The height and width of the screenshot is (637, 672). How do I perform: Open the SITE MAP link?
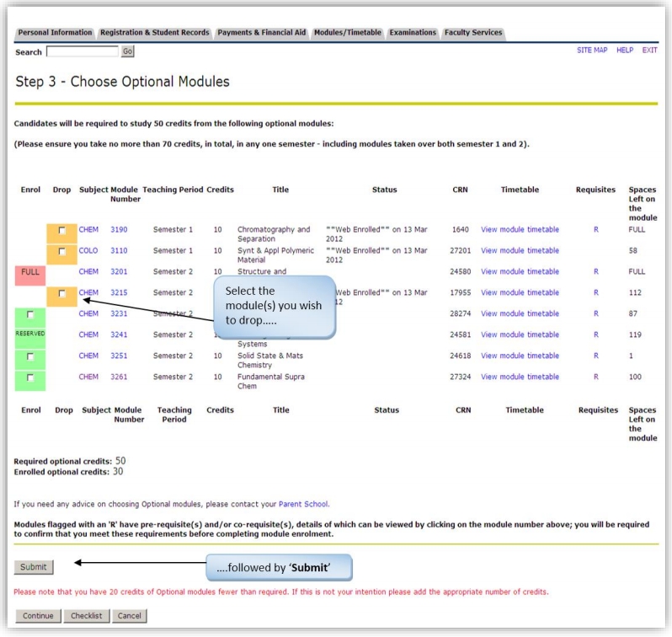pyautogui.click(x=592, y=51)
